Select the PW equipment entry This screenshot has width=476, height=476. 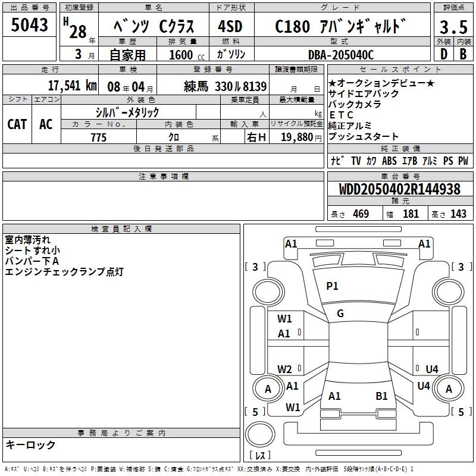click(x=463, y=161)
